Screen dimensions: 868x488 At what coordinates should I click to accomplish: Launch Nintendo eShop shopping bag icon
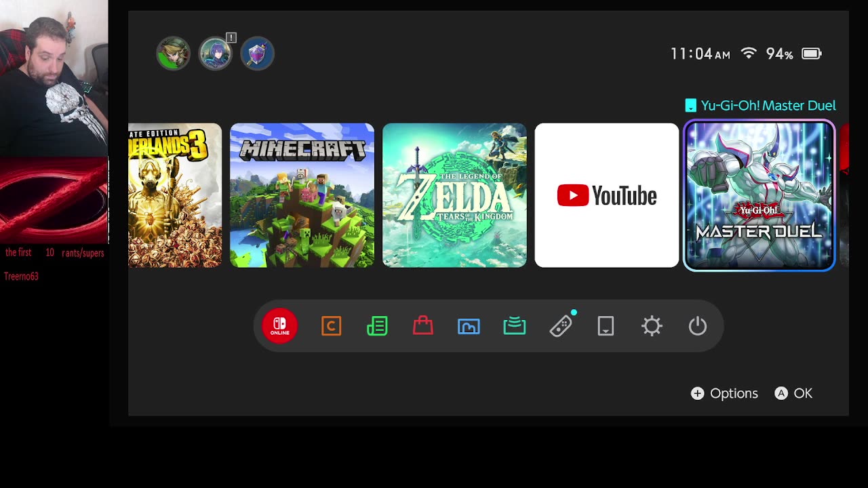(423, 326)
